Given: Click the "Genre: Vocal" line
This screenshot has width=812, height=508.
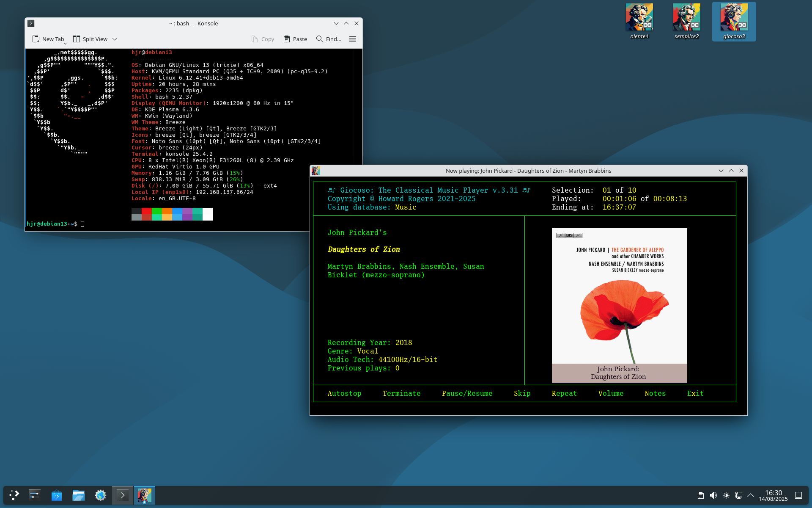Looking at the screenshot, I should tap(353, 351).
